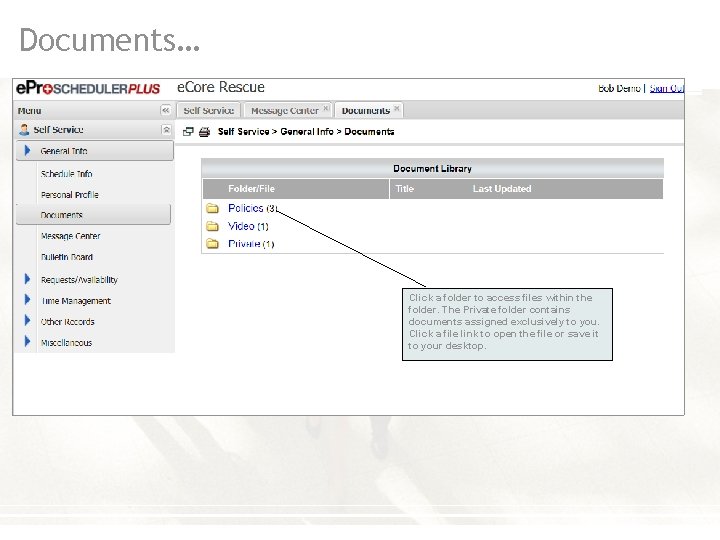Click the Policies folder icon

coord(212,208)
